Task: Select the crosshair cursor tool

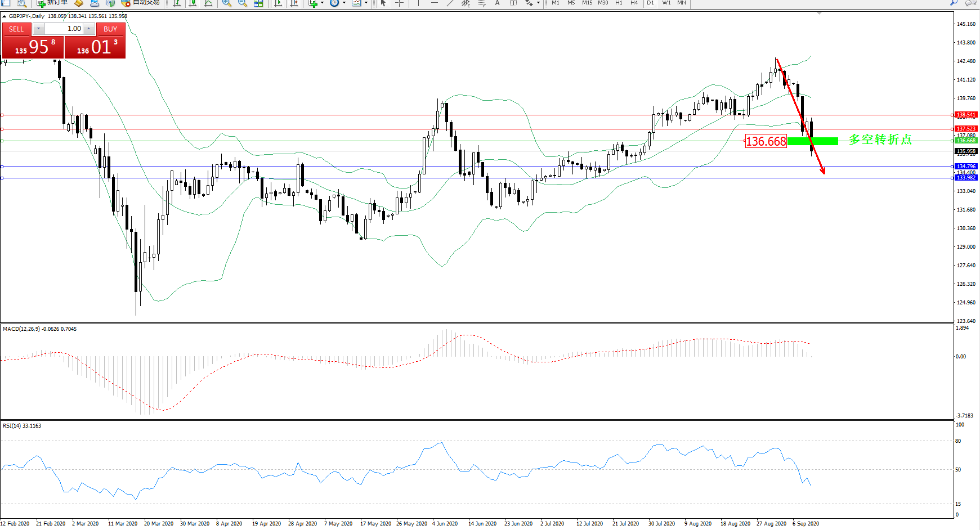Action: click(x=399, y=3)
